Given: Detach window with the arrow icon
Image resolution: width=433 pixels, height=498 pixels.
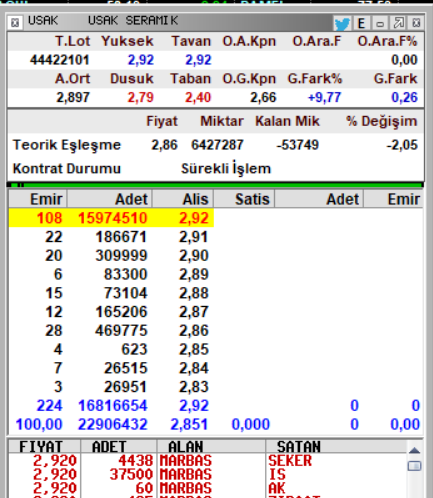Looking at the screenshot, I should [398, 23].
